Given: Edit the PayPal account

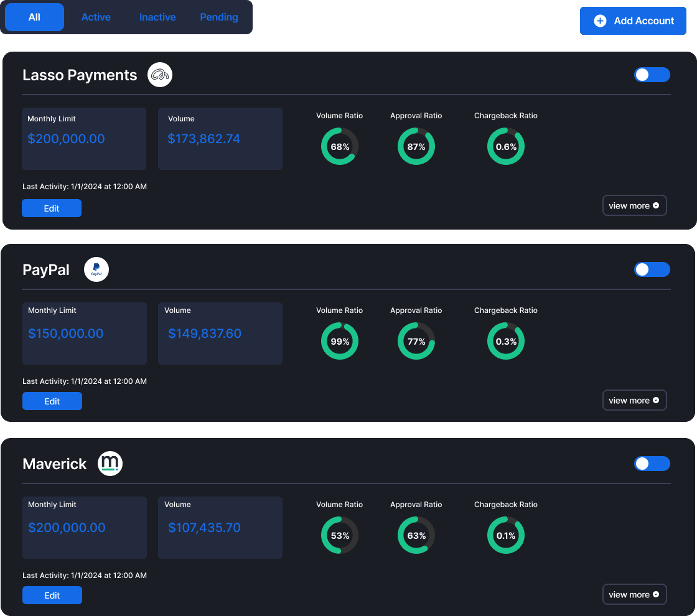Looking at the screenshot, I should point(52,401).
